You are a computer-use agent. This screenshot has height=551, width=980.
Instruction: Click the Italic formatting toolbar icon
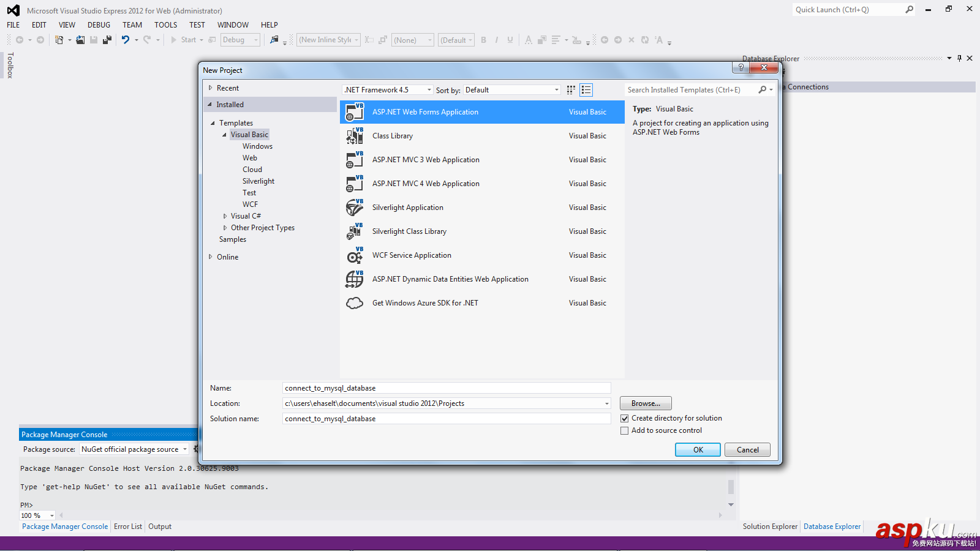[x=497, y=40]
